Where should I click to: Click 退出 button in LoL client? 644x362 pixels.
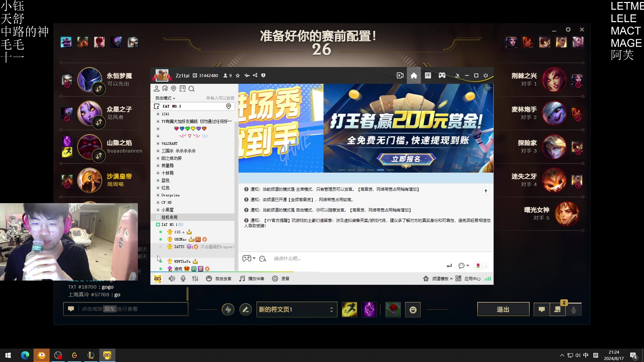pyautogui.click(x=503, y=310)
